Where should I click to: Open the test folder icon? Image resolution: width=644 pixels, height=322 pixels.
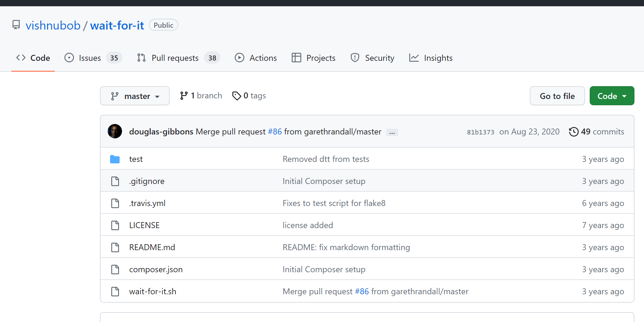tap(115, 159)
